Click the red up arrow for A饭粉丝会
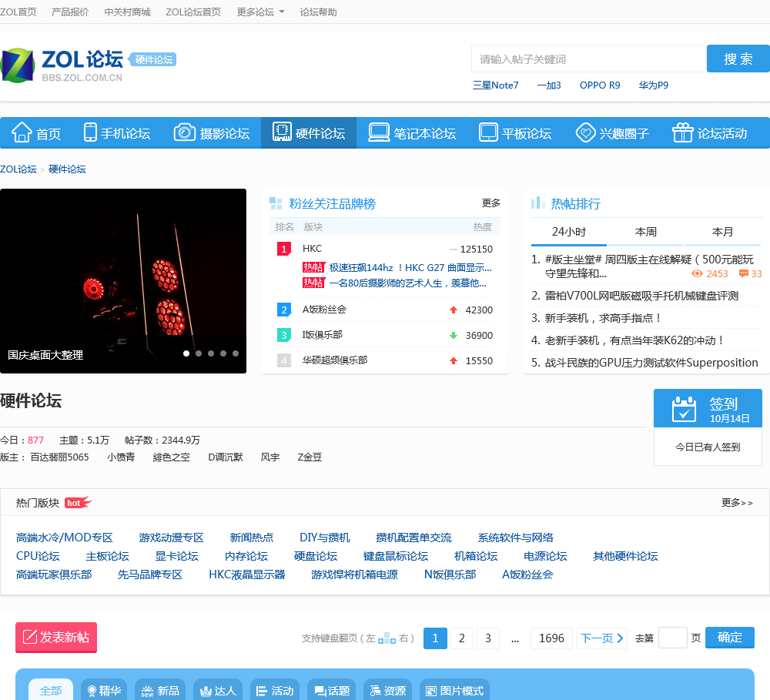770x700 pixels. [x=454, y=310]
